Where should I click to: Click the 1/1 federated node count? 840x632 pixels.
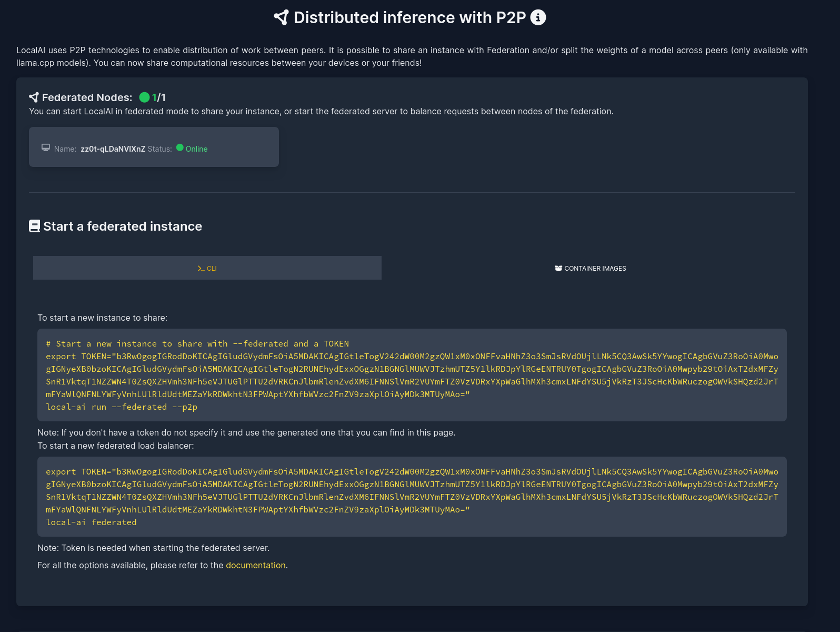pyautogui.click(x=159, y=97)
